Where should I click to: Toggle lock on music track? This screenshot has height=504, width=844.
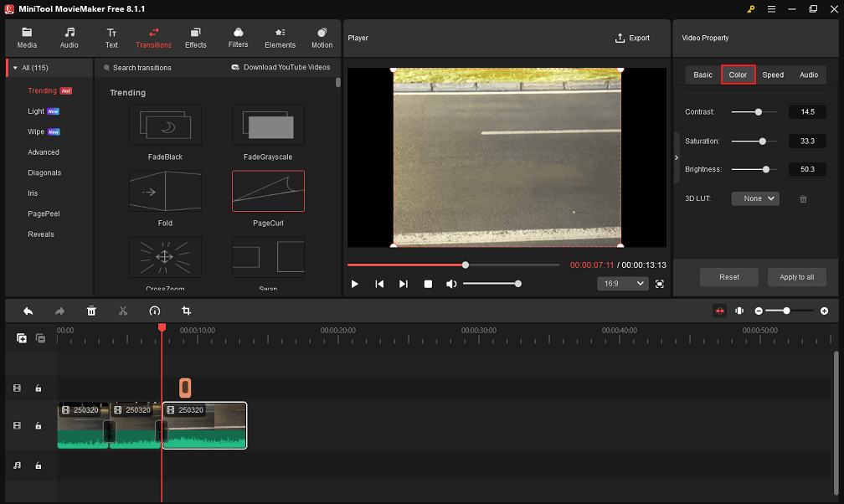coord(39,465)
